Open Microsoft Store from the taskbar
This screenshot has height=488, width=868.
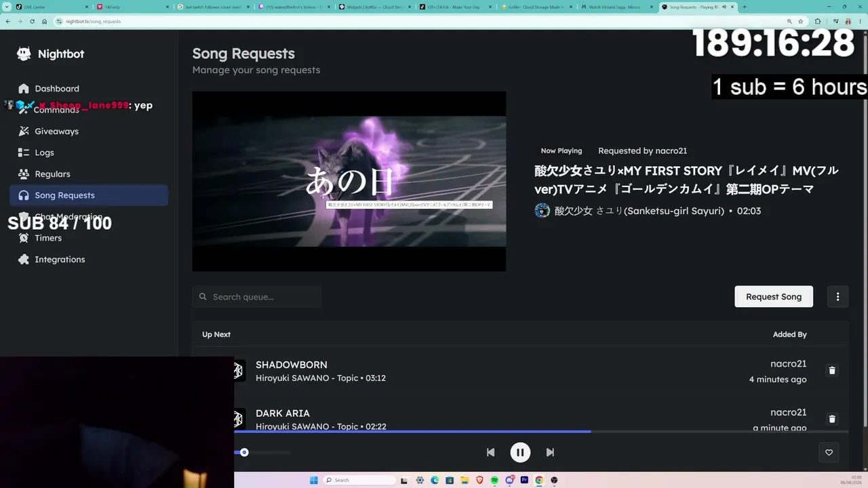tap(450, 480)
